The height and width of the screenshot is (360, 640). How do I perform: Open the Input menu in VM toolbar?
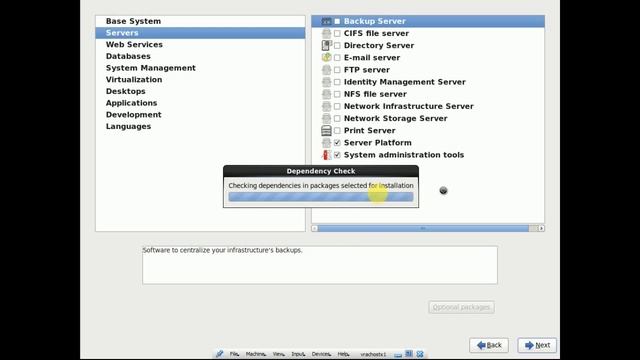(298, 354)
